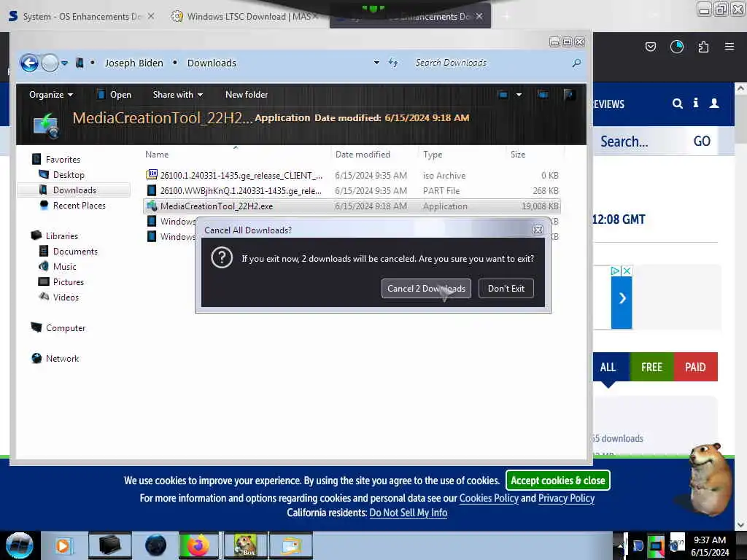747x560 pixels.
Task: Open Do Not Sell My Info link
Action: (x=409, y=513)
